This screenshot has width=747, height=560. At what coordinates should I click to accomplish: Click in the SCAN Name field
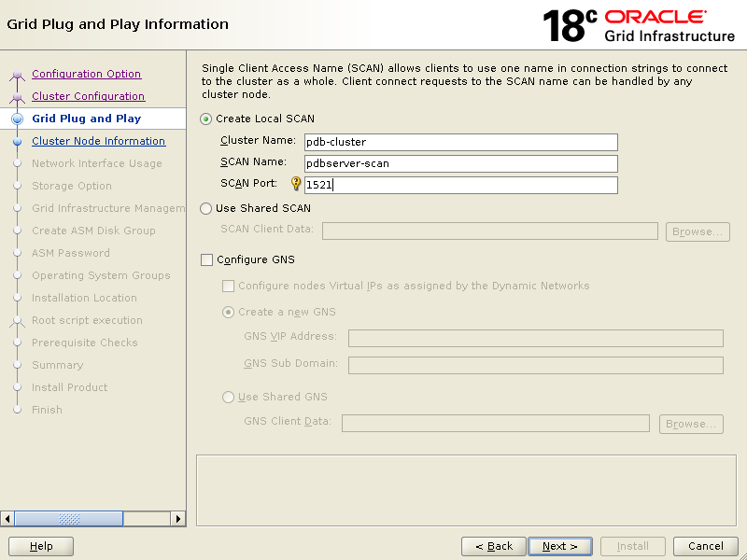[461, 164]
